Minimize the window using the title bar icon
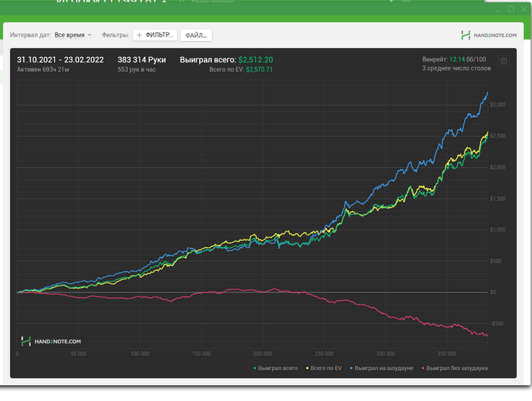This screenshot has height=401, width=532. click(498, 9)
